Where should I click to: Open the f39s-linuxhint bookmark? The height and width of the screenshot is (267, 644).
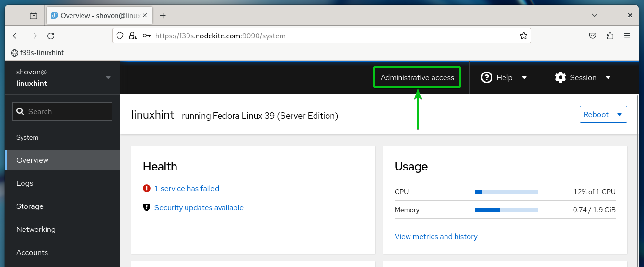37,53
